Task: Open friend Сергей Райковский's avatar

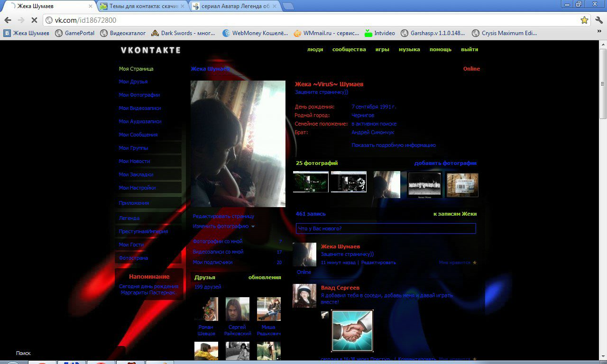Action: tap(237, 309)
